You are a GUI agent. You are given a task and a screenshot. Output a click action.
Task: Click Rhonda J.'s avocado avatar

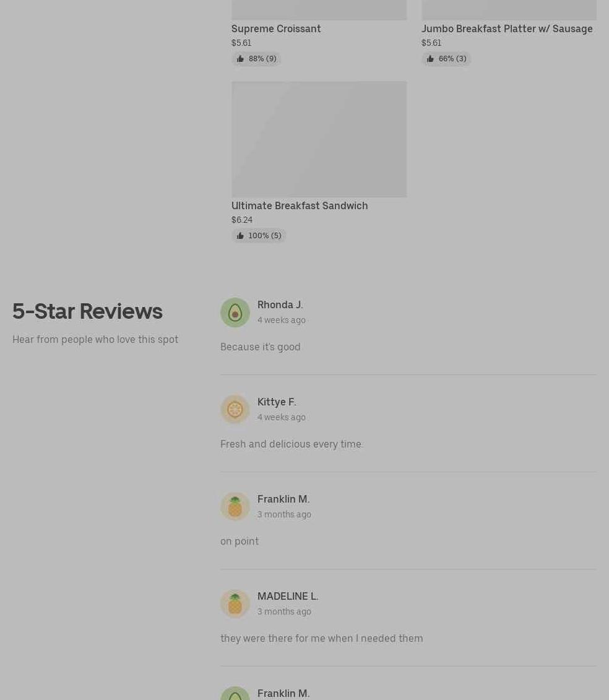point(235,313)
